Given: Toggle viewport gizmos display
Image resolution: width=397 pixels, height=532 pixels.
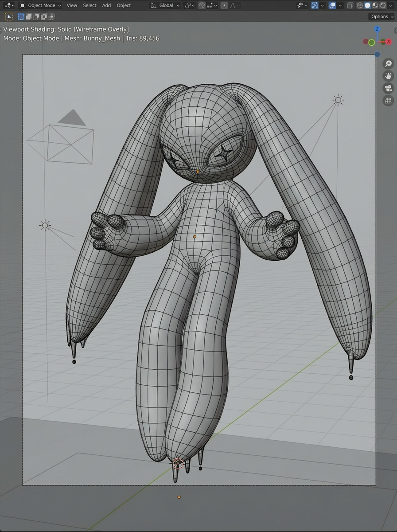Looking at the screenshot, I should point(315,5).
